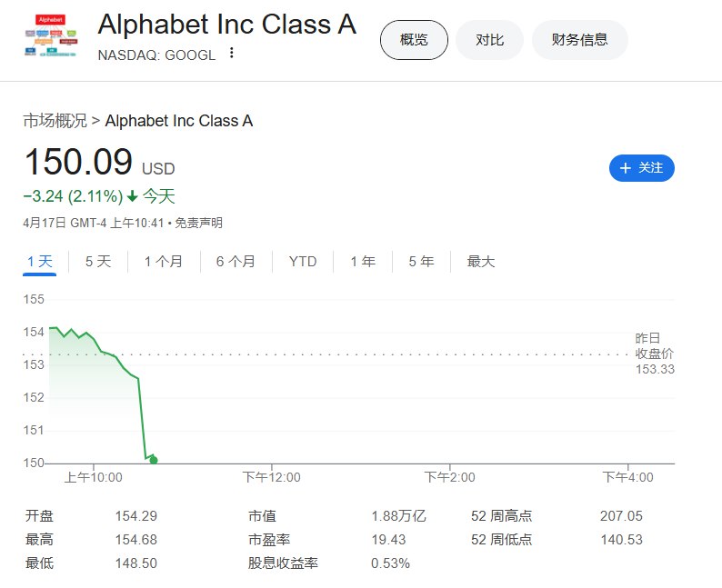Screen dimensions: 722x588
Task: Click the plus 关注 follow button
Action: tap(641, 168)
